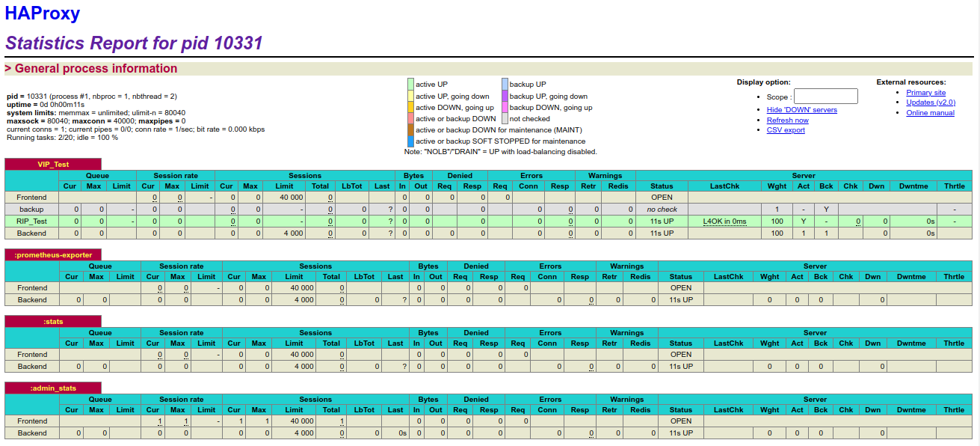The image size is (980, 446).
Task: Click VIP_Test Backend row label
Action: point(32,233)
